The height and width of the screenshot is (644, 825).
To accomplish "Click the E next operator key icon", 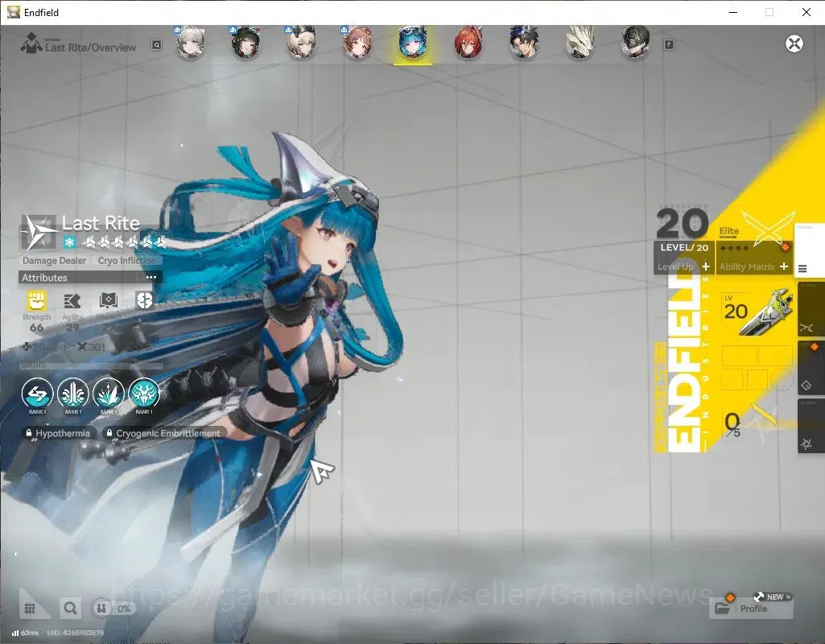I will click(x=669, y=45).
